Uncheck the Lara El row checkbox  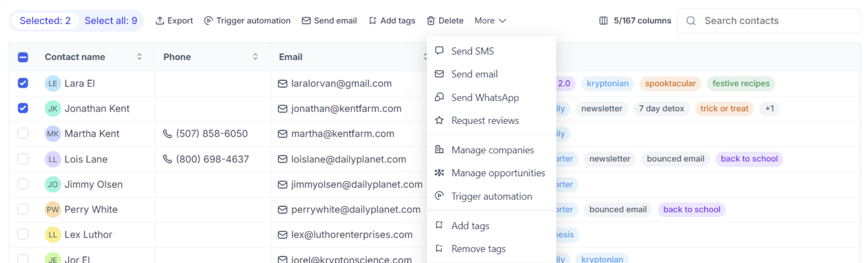pyautogui.click(x=23, y=83)
